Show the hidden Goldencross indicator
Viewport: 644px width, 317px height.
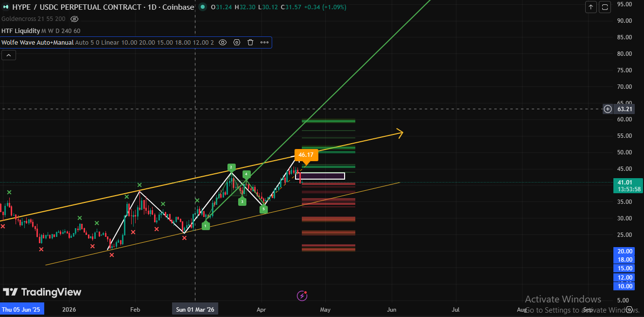click(74, 18)
